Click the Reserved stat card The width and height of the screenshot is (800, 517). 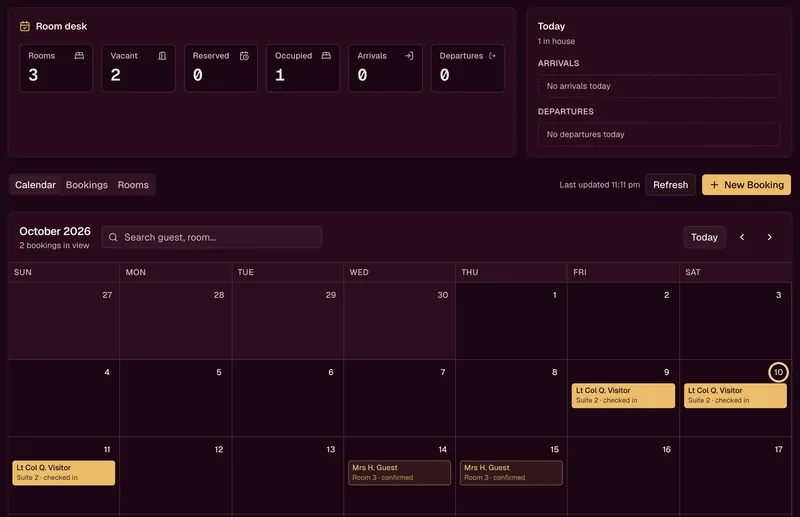coord(221,68)
